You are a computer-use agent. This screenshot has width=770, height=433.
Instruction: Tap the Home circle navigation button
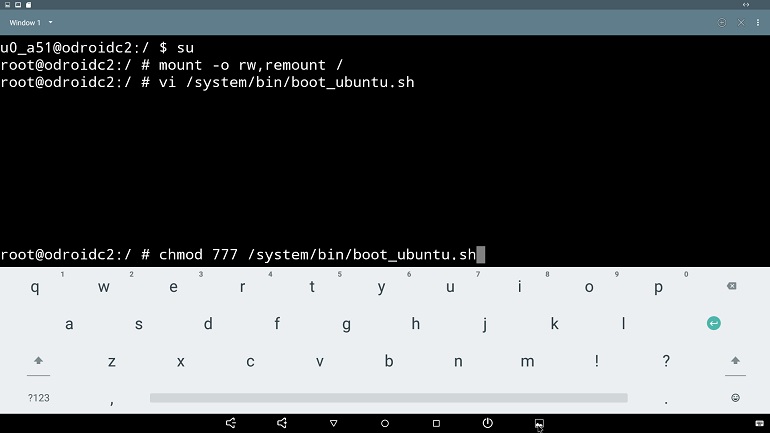pos(385,423)
